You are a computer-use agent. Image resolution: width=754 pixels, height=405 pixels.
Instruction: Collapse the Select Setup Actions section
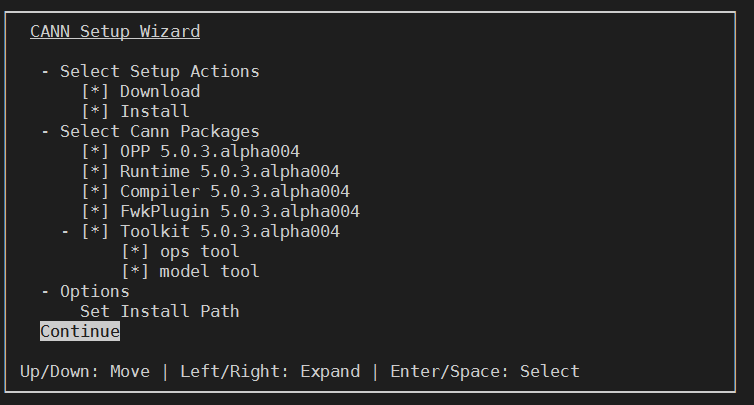coord(46,72)
